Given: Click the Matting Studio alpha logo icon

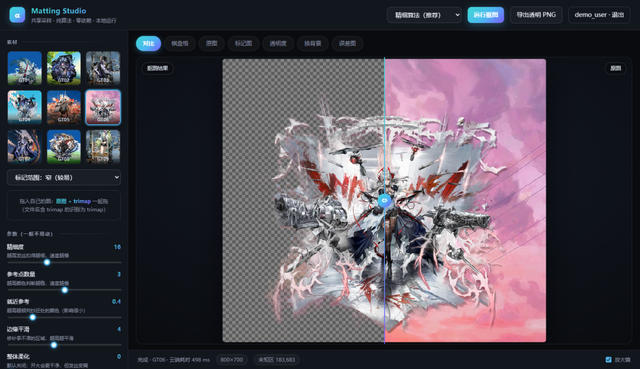Looking at the screenshot, I should (x=17, y=15).
